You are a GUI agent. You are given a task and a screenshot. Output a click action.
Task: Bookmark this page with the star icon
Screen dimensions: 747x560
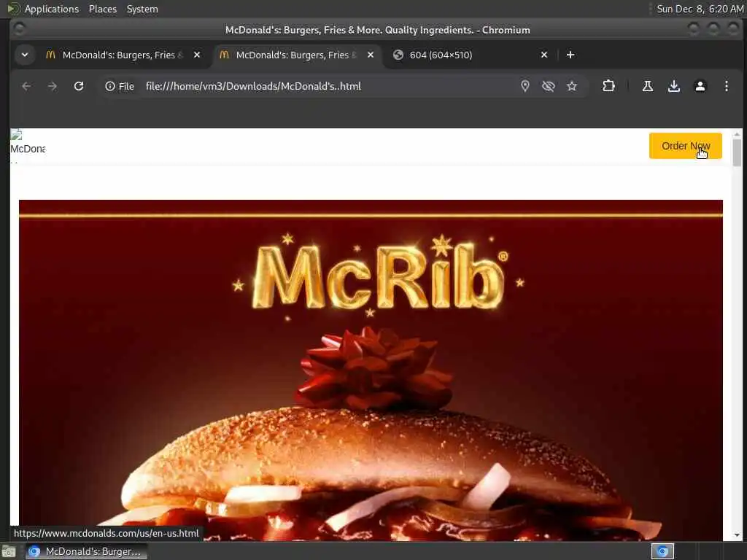coord(572,86)
